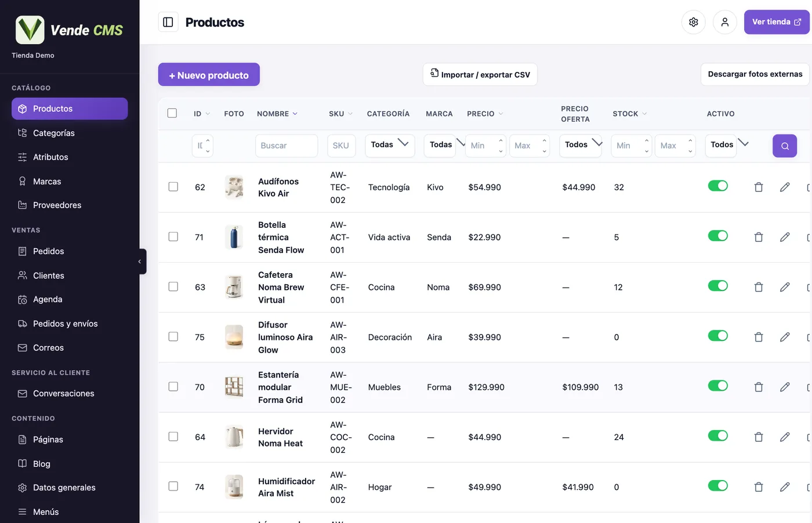Open Proveedores sidebar entry
The width and height of the screenshot is (812, 523).
point(70,205)
